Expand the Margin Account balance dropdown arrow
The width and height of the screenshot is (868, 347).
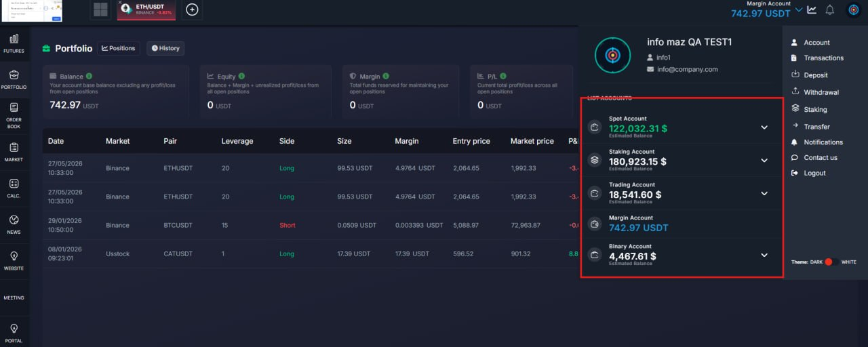click(798, 9)
